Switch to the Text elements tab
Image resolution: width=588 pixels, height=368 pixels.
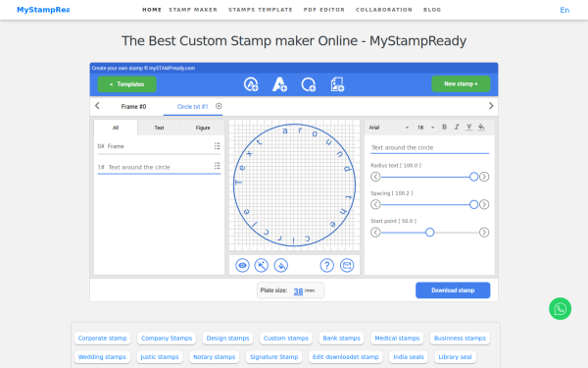pyautogui.click(x=159, y=128)
